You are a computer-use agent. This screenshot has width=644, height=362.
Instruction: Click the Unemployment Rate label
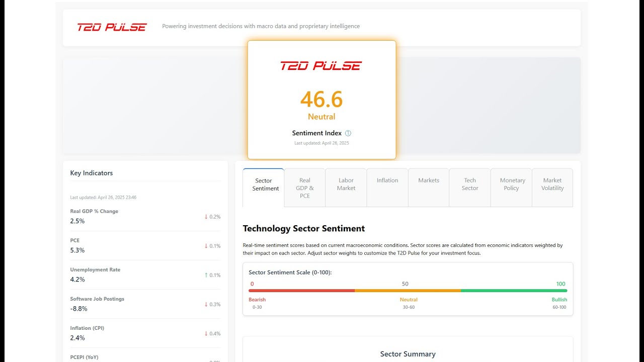point(95,269)
